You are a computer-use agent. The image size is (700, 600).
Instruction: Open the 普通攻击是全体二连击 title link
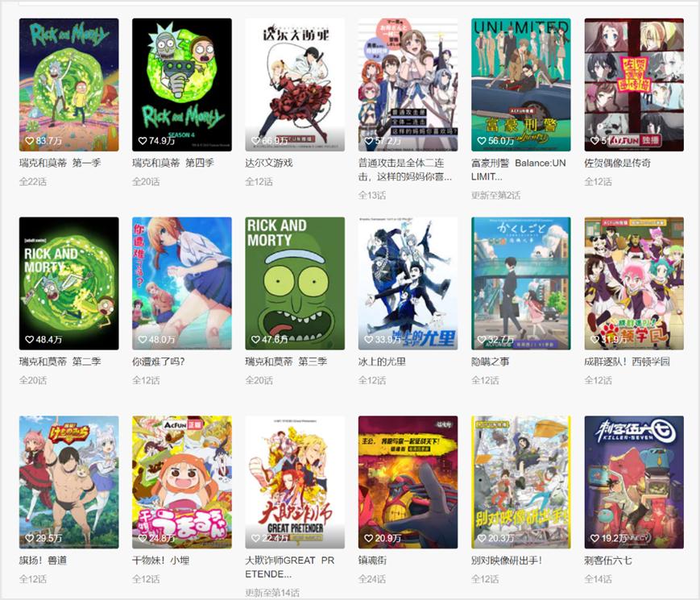405,170
